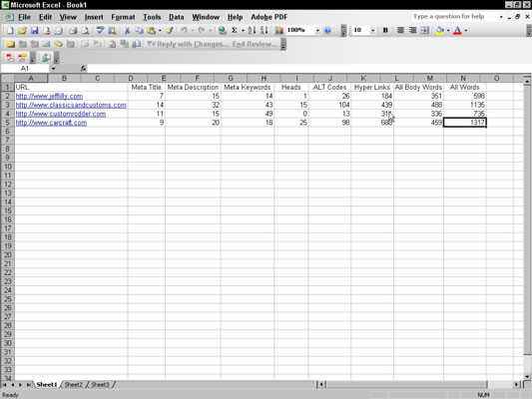Click the Merge and Center icon
Image resolution: width=532 pixels, height=399 pixels.
point(425,31)
